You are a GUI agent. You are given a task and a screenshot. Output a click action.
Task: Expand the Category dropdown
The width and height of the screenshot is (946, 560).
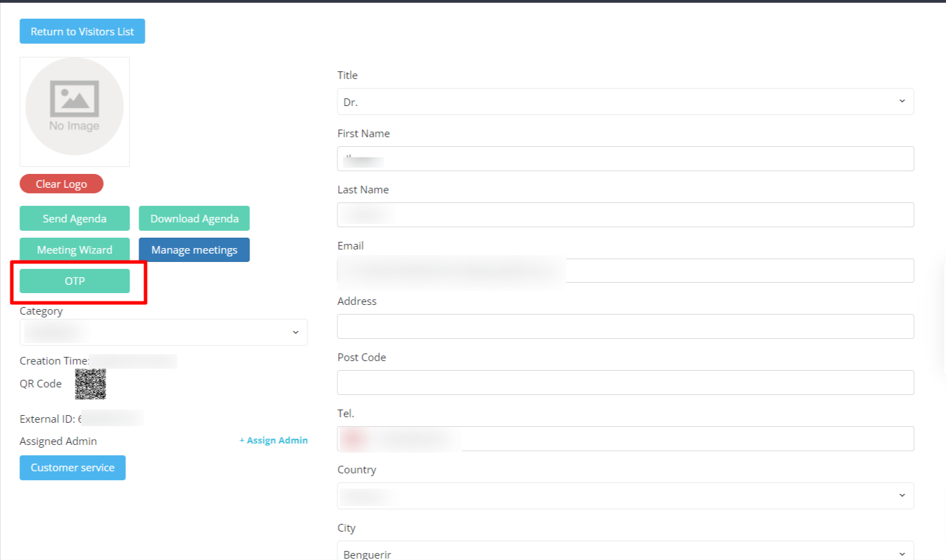(x=164, y=333)
